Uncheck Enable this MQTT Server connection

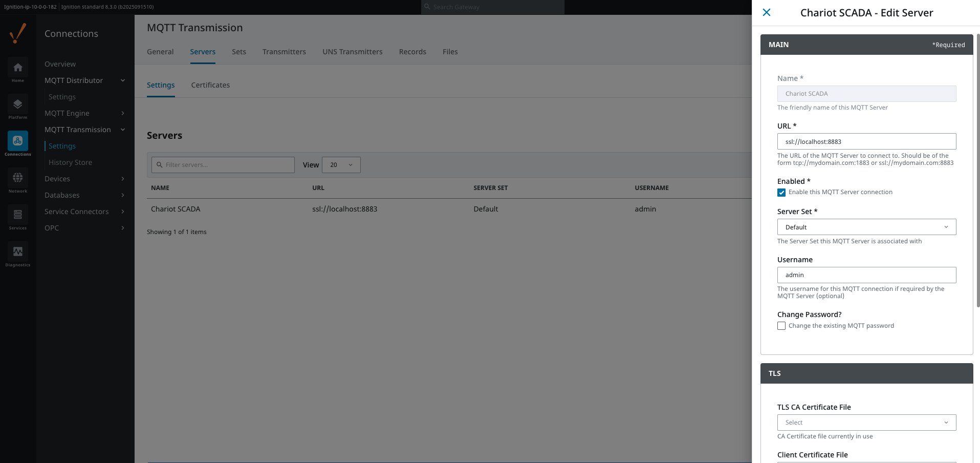click(x=781, y=193)
